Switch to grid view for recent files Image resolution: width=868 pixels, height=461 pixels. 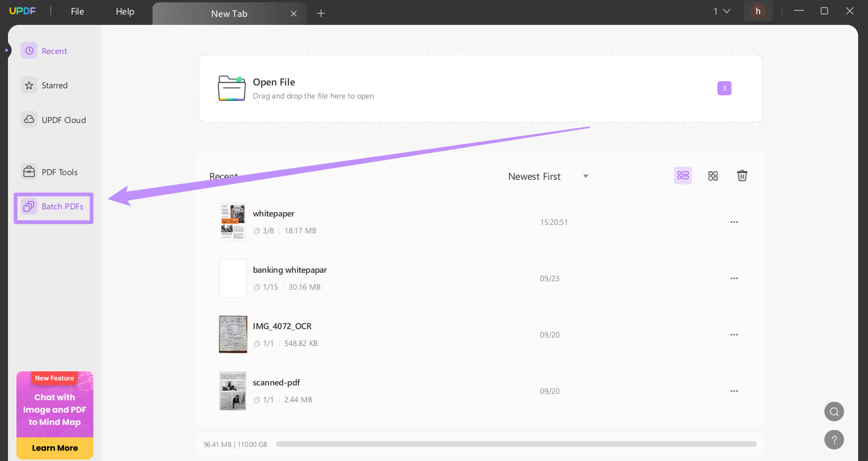pyautogui.click(x=713, y=176)
